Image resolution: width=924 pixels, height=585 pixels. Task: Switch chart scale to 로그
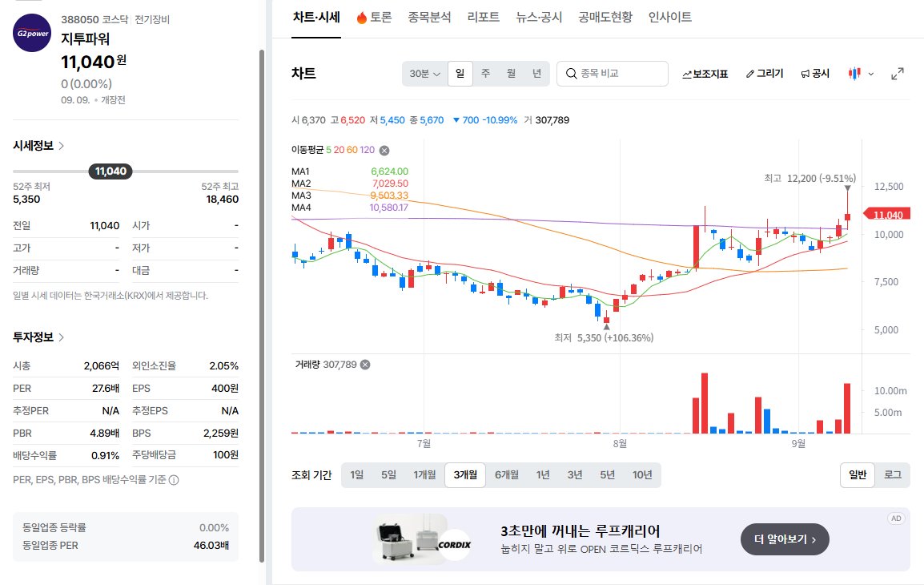point(893,474)
